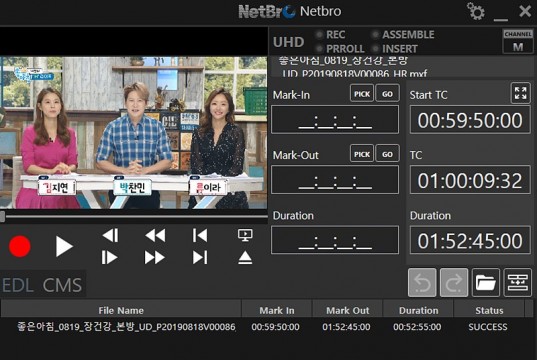Viewport: 537px width, 360px height.
Task: Go to the Mark-In point
Action: pyautogui.click(x=387, y=94)
